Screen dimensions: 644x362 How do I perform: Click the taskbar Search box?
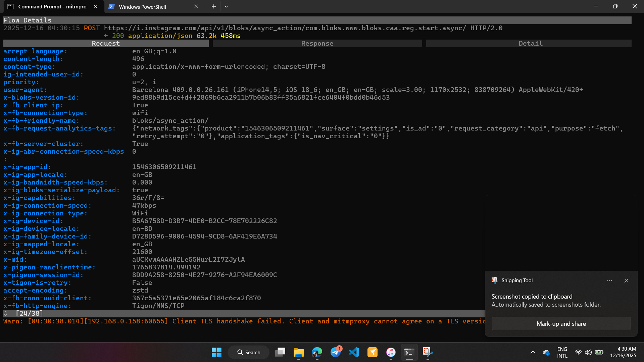click(x=248, y=352)
